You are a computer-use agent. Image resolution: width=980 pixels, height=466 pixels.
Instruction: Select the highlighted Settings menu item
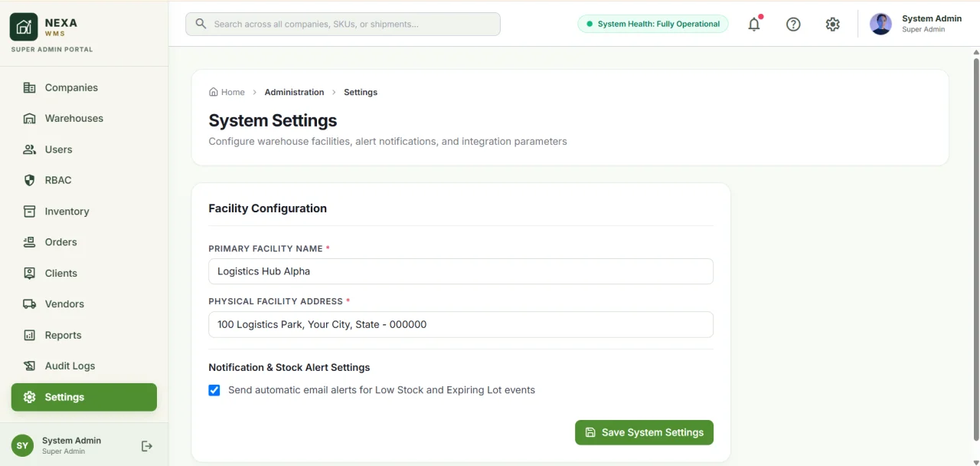coord(84,397)
